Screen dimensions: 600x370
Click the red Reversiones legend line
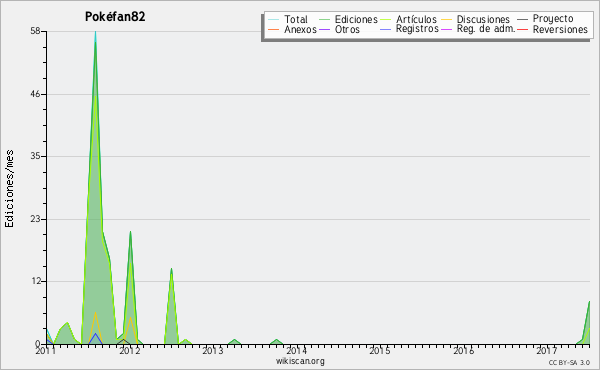(522, 29)
